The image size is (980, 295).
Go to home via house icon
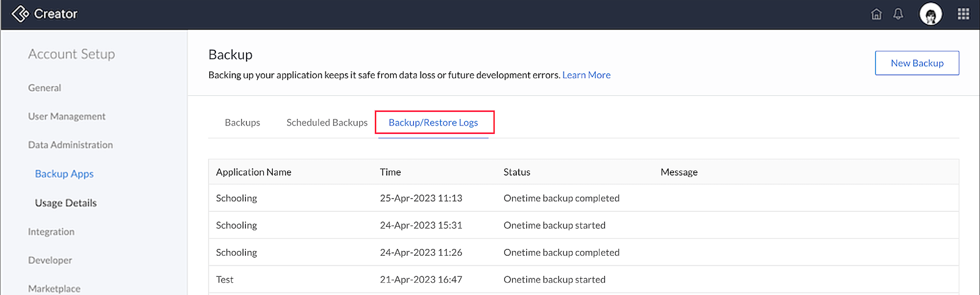876,14
